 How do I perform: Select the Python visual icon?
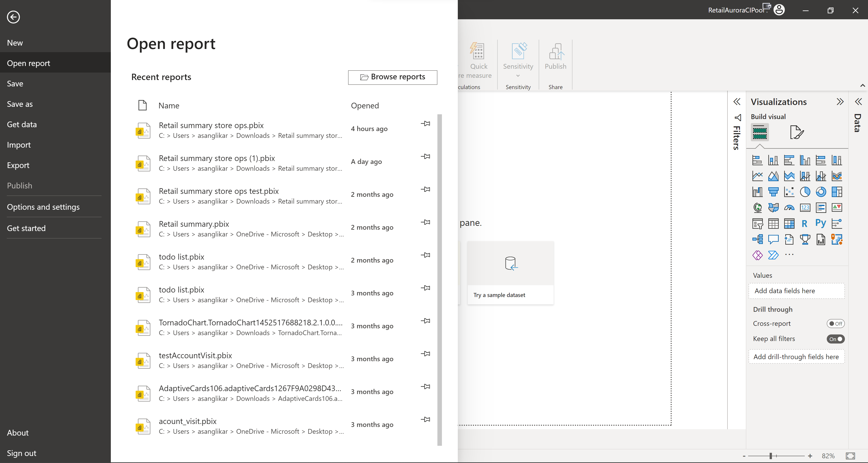pos(821,223)
